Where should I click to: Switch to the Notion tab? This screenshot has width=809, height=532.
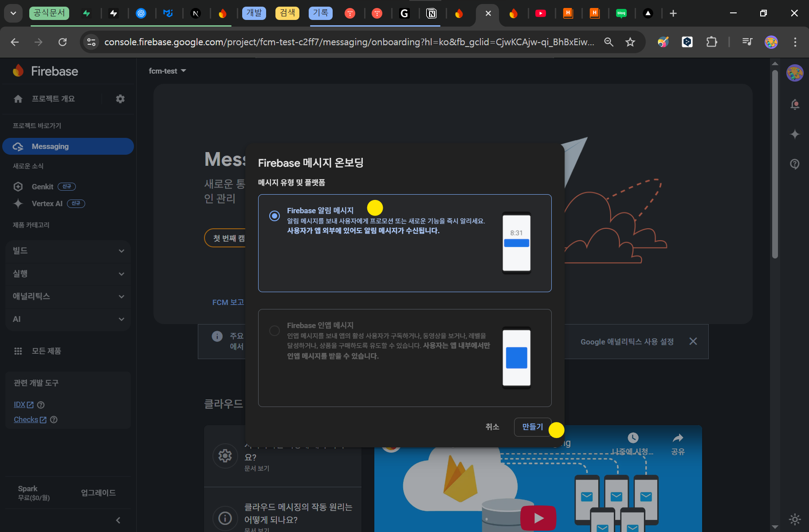pyautogui.click(x=431, y=13)
